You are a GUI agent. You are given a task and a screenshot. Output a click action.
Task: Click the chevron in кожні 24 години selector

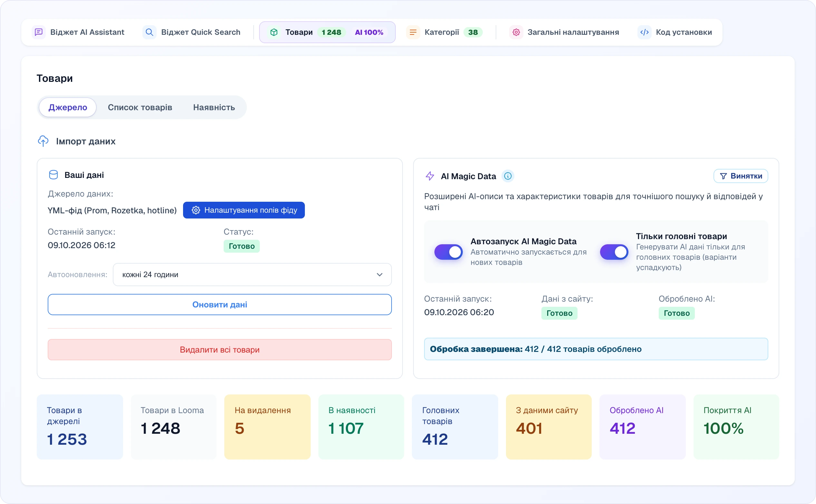point(379,275)
